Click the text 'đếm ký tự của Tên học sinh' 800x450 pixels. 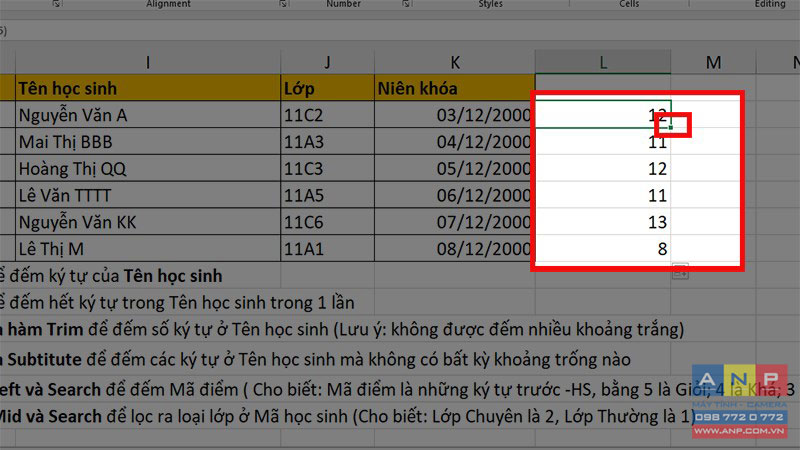pos(116,276)
